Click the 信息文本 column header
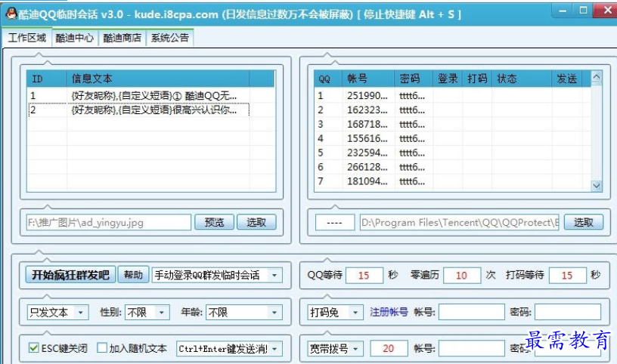617x364 pixels. [157, 79]
